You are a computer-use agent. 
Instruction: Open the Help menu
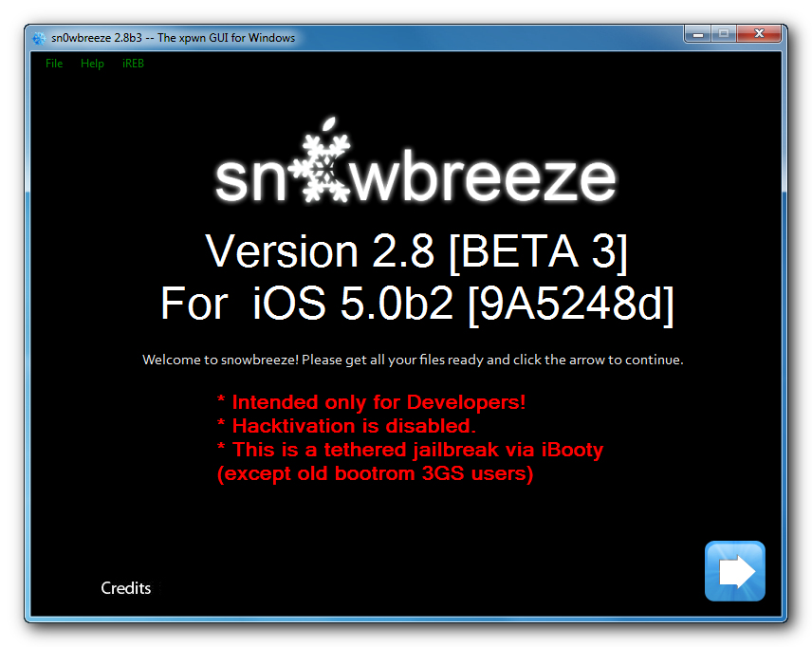(92, 64)
